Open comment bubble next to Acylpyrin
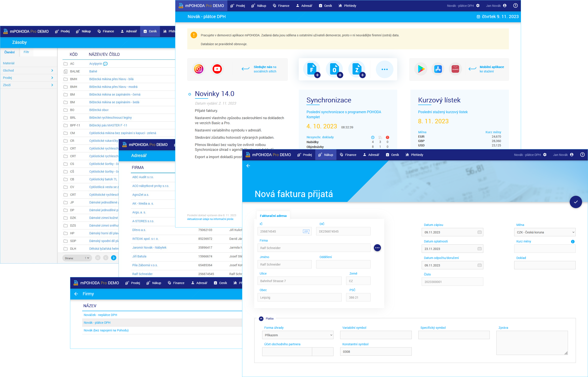This screenshot has height=377, width=588. tap(105, 64)
